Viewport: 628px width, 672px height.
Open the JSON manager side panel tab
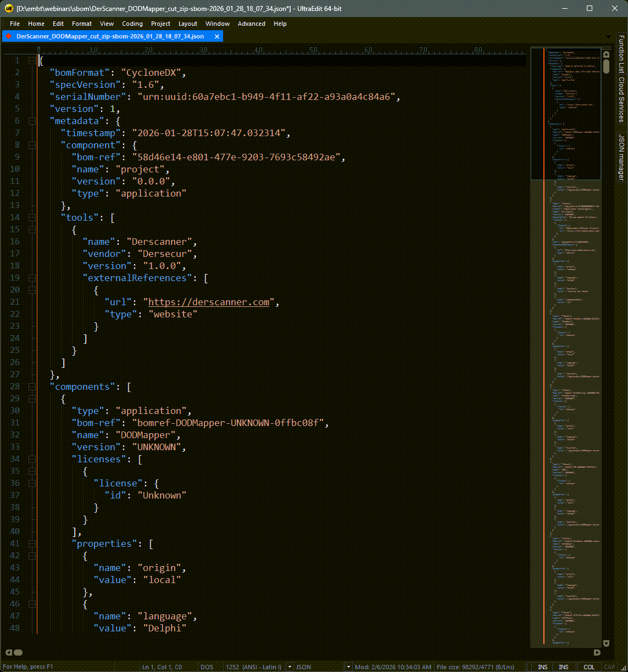pos(621,158)
